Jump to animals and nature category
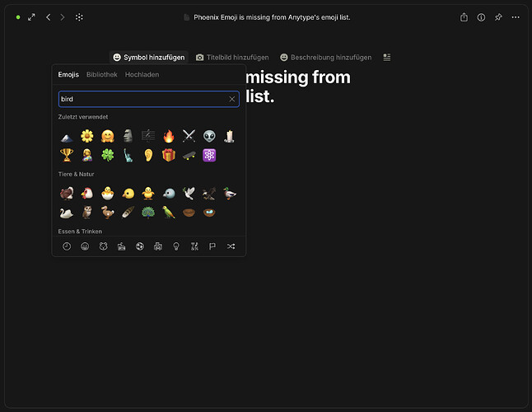Screen dimensions: 532x412 coord(103,246)
